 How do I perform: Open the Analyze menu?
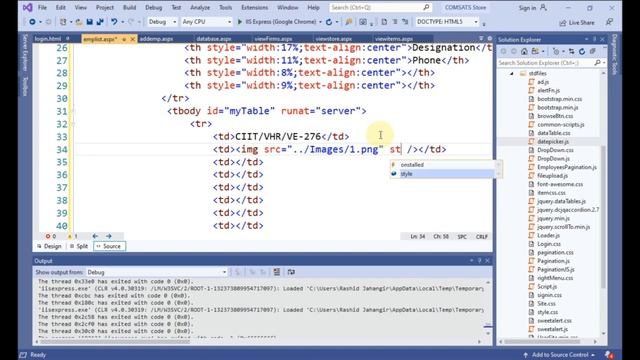tap(200, 8)
